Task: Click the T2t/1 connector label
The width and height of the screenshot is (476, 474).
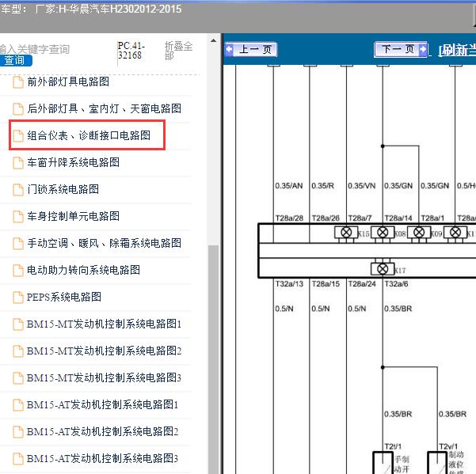Action: click(393, 446)
